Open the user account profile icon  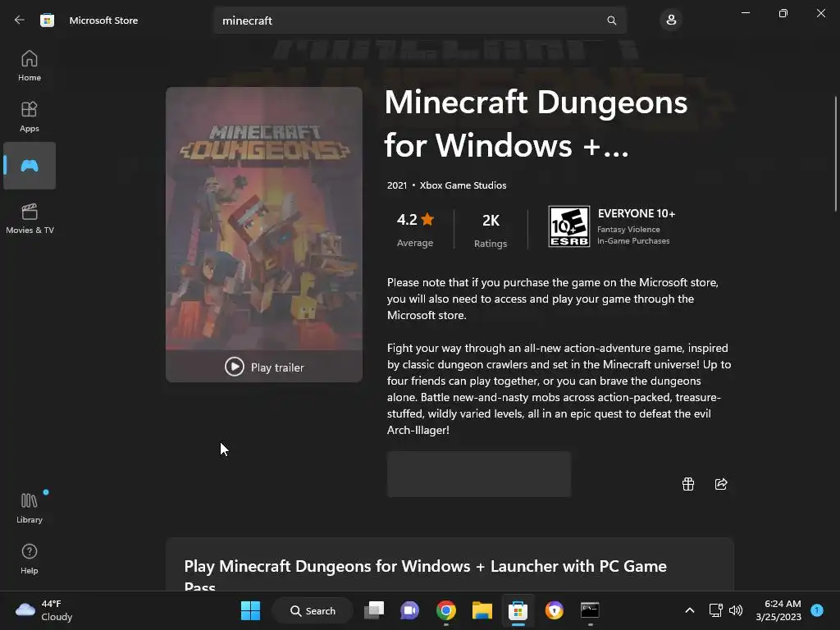(x=671, y=21)
